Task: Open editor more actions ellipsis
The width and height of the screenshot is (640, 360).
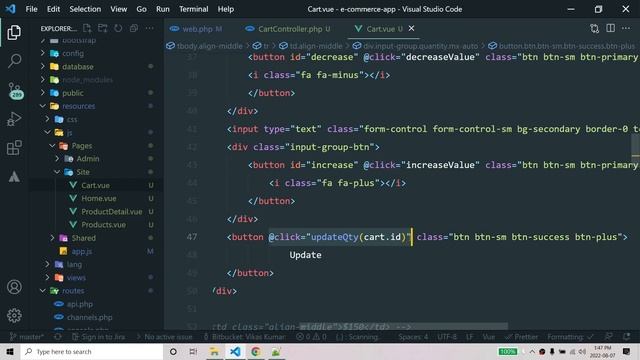Action: (626, 28)
